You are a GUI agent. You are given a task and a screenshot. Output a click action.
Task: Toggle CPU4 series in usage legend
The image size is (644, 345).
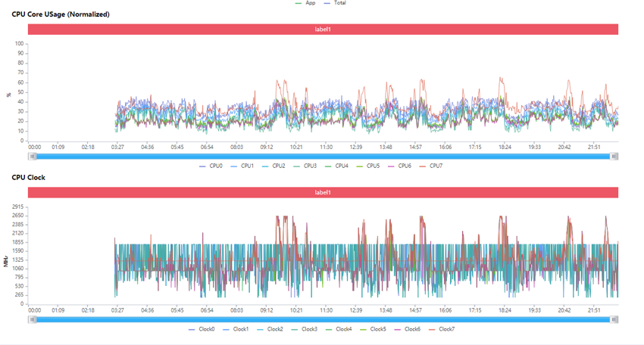(x=337, y=166)
